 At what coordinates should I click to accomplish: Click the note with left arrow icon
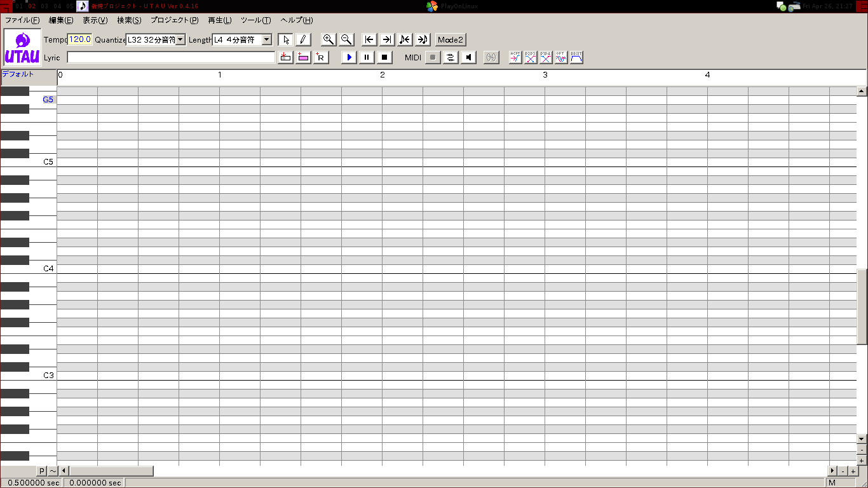[405, 39]
